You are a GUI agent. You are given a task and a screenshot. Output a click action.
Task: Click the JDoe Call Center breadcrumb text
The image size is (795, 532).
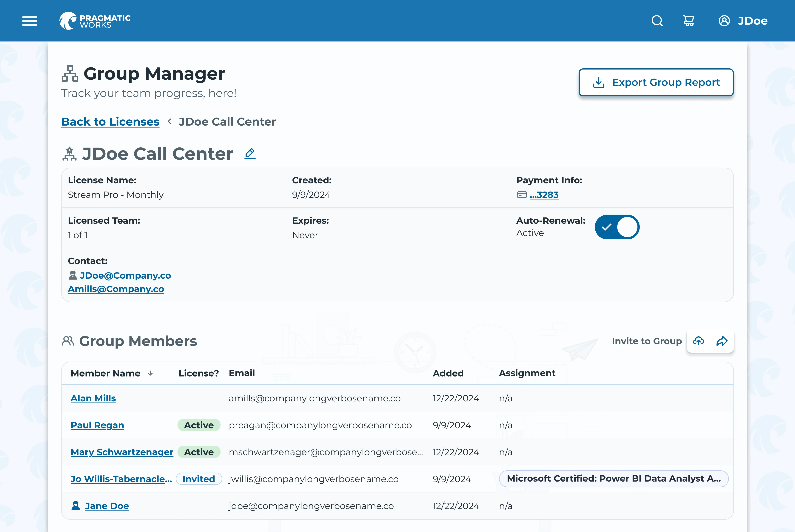point(227,121)
